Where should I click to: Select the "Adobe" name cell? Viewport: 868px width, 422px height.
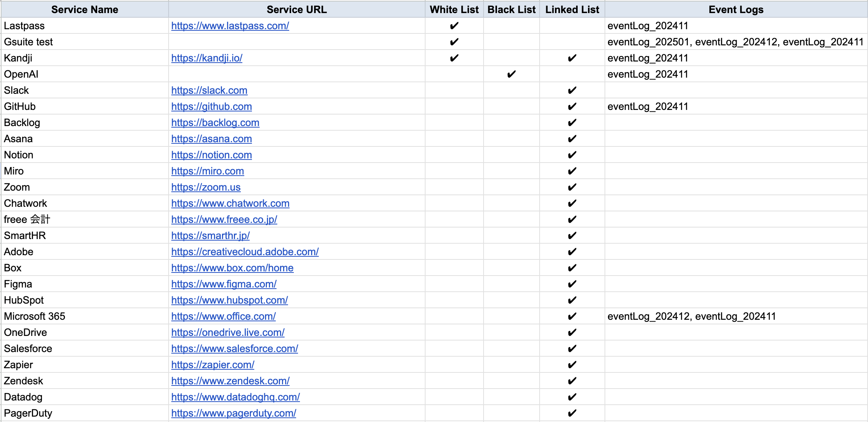coord(85,252)
